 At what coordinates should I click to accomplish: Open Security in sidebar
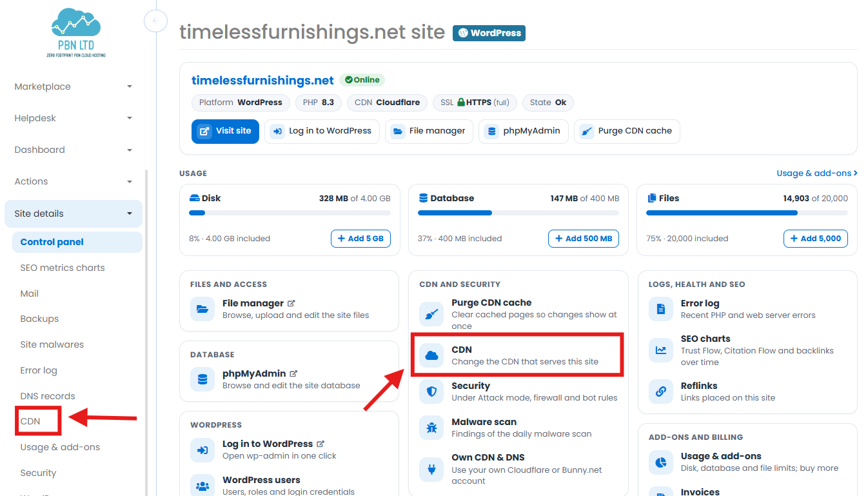(38, 473)
